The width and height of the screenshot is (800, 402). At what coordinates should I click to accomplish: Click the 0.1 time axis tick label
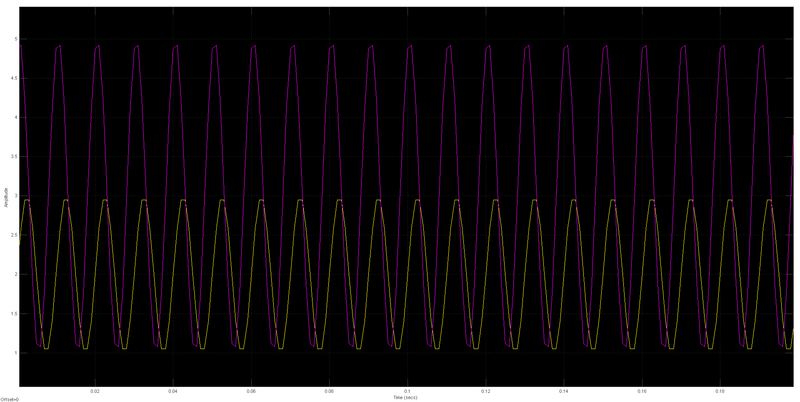407,391
